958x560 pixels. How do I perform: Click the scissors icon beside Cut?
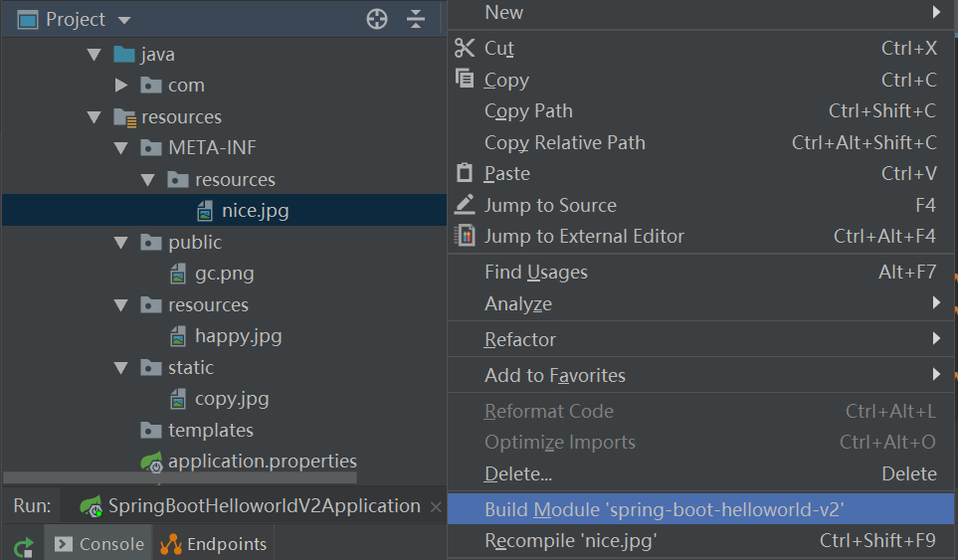pyautogui.click(x=465, y=48)
